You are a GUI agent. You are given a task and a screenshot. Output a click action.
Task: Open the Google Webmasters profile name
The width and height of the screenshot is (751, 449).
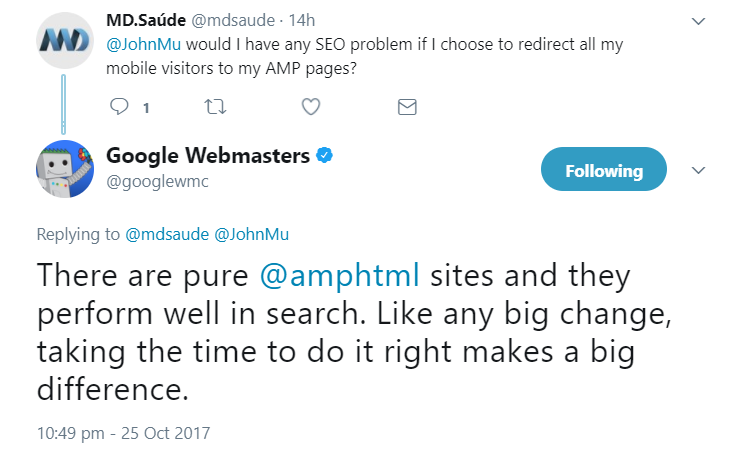click(208, 156)
